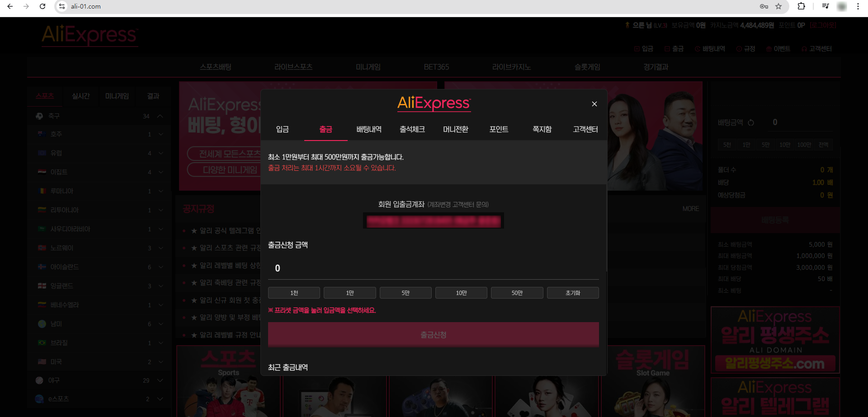Add 1천 to the withdrawal amount
868x417 pixels.
point(294,293)
